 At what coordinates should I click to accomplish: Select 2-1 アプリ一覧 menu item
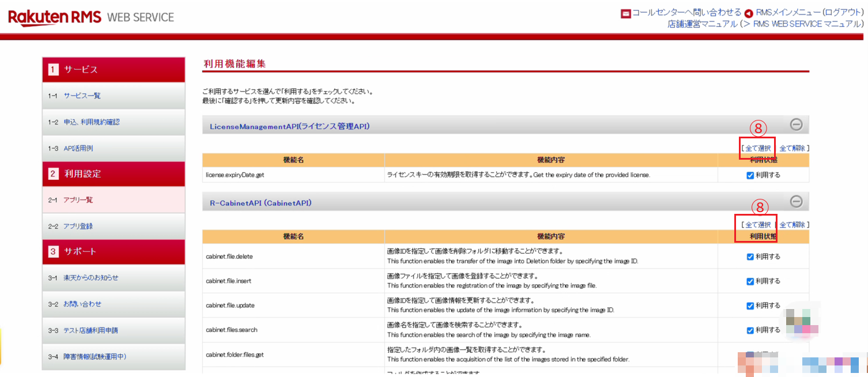(114, 200)
